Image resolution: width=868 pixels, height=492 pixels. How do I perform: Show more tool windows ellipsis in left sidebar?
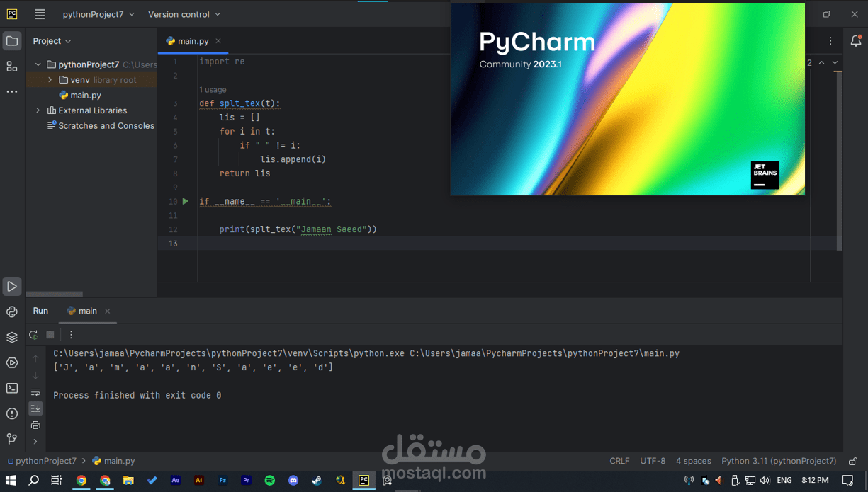12,92
